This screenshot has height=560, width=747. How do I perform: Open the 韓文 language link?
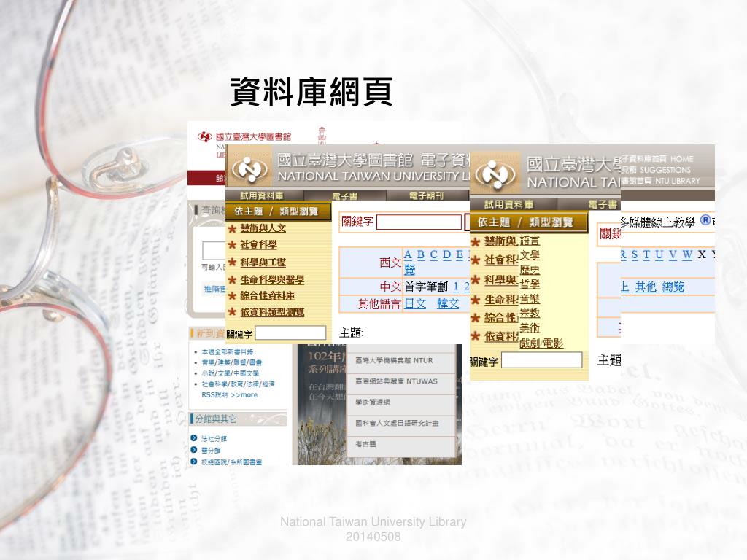pos(448,304)
